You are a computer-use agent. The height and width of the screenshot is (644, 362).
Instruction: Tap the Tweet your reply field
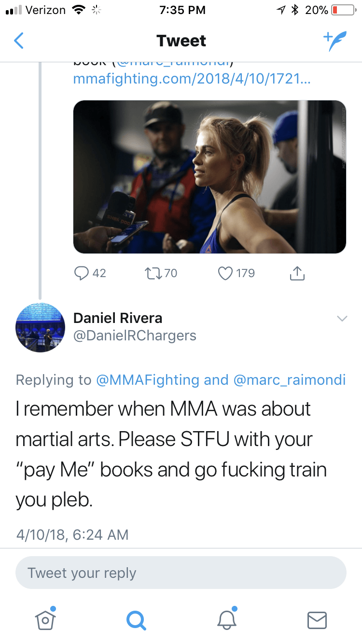click(181, 573)
